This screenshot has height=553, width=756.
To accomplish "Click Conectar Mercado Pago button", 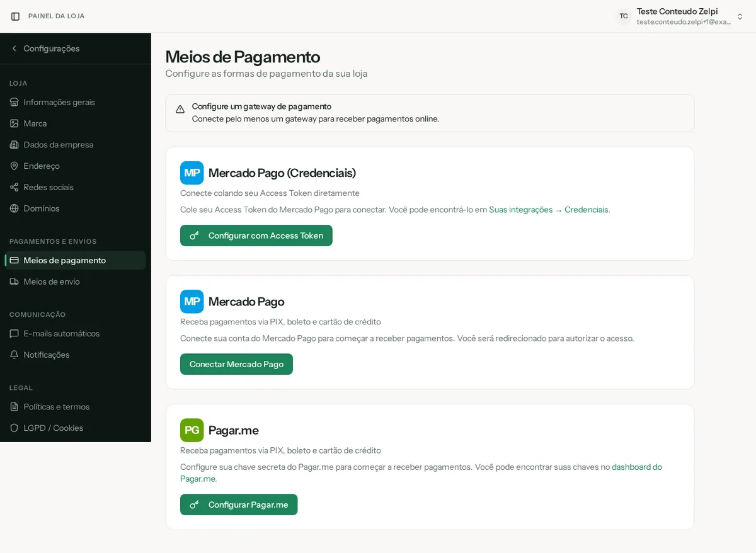I will click(236, 364).
